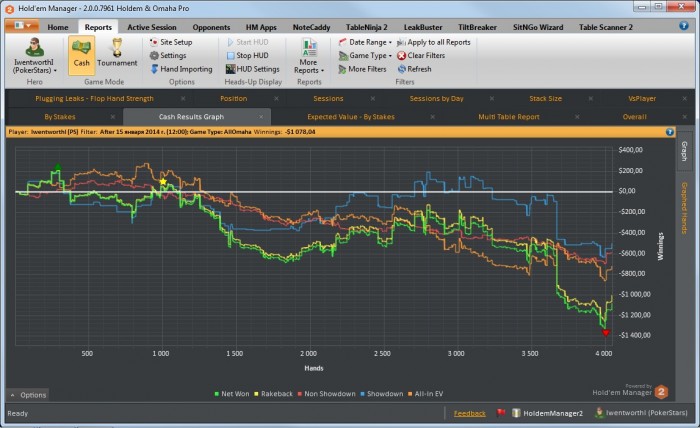Click the Feedback link
The image size is (700, 428).
(470, 414)
